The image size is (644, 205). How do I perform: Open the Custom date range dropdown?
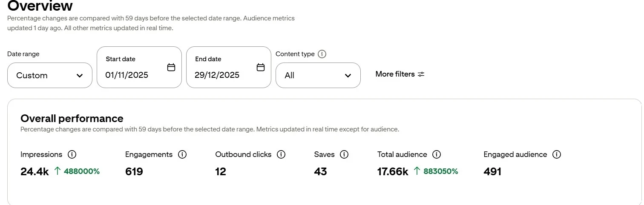[50, 75]
